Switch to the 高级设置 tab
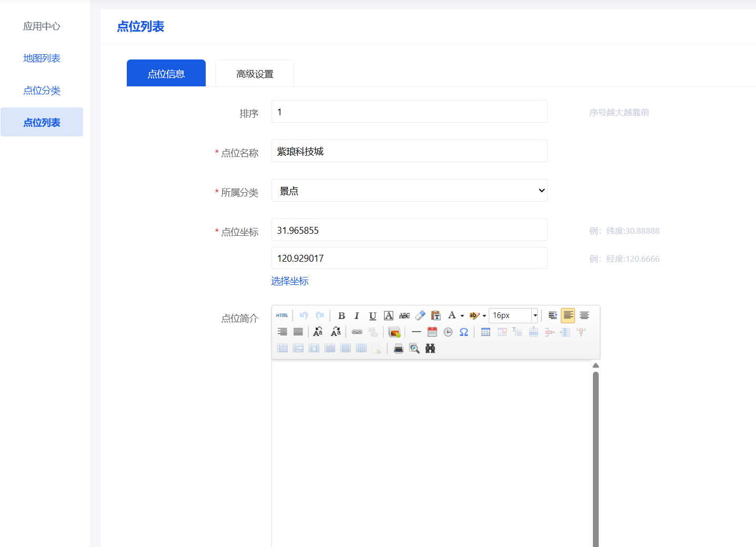The width and height of the screenshot is (756, 547). (255, 74)
